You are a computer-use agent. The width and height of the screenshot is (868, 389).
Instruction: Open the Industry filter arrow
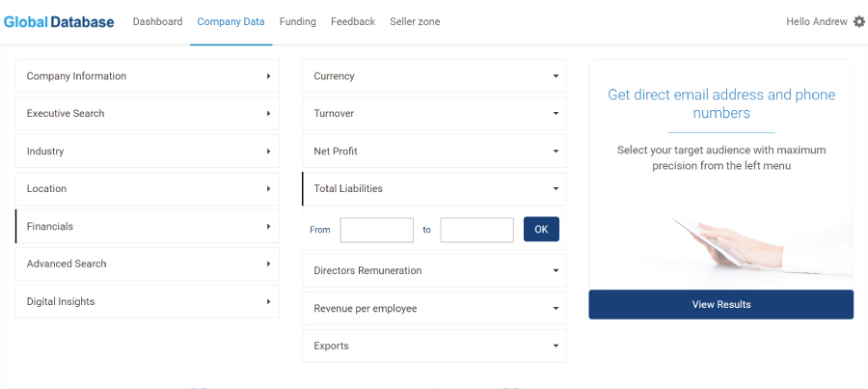point(268,152)
